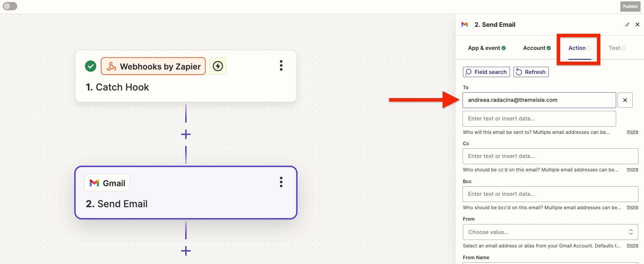Add a step after Send Email

tap(186, 251)
